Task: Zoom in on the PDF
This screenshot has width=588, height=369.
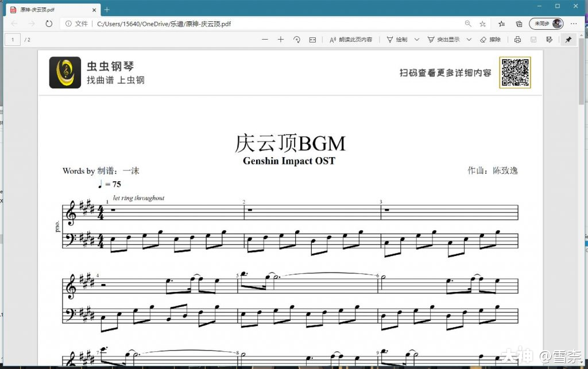Action: (280, 39)
